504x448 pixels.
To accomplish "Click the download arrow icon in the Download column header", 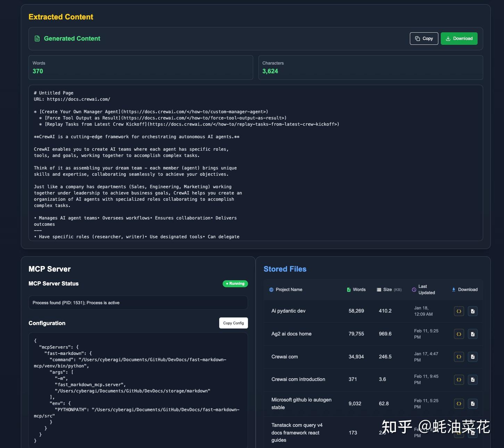I will pyautogui.click(x=453, y=289).
